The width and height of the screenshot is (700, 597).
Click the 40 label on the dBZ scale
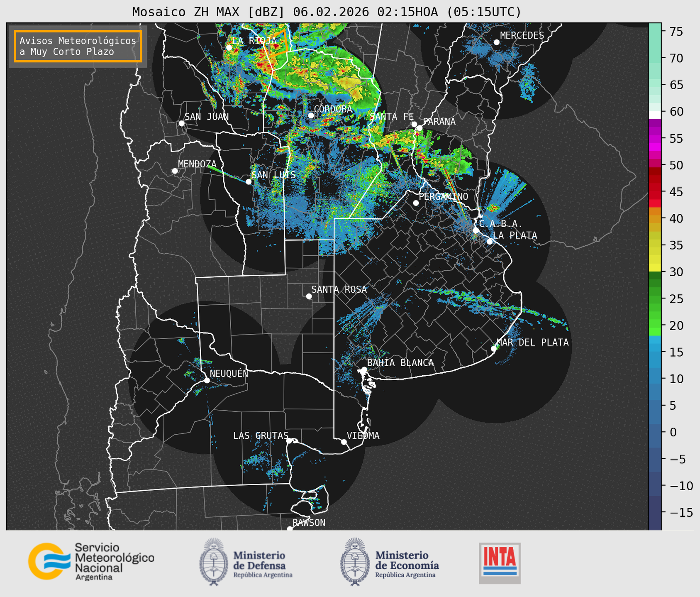tap(676, 218)
